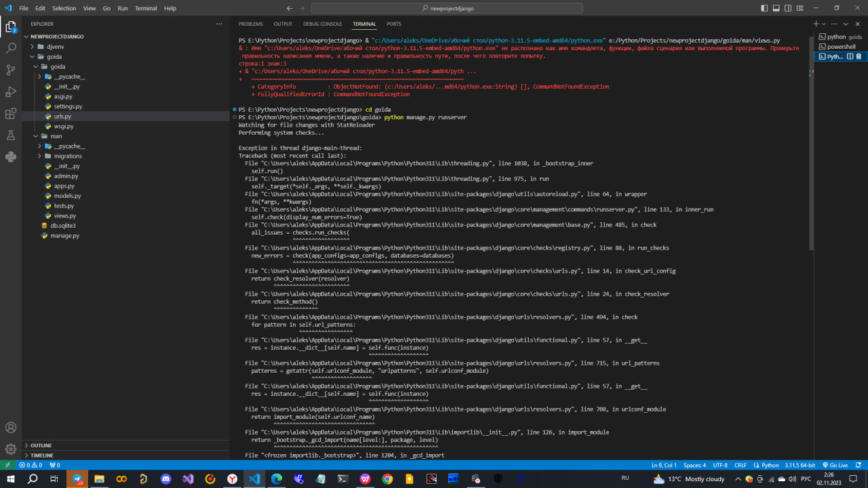Open manage.py file
Image resolution: width=868 pixels, height=488 pixels.
pos(64,235)
